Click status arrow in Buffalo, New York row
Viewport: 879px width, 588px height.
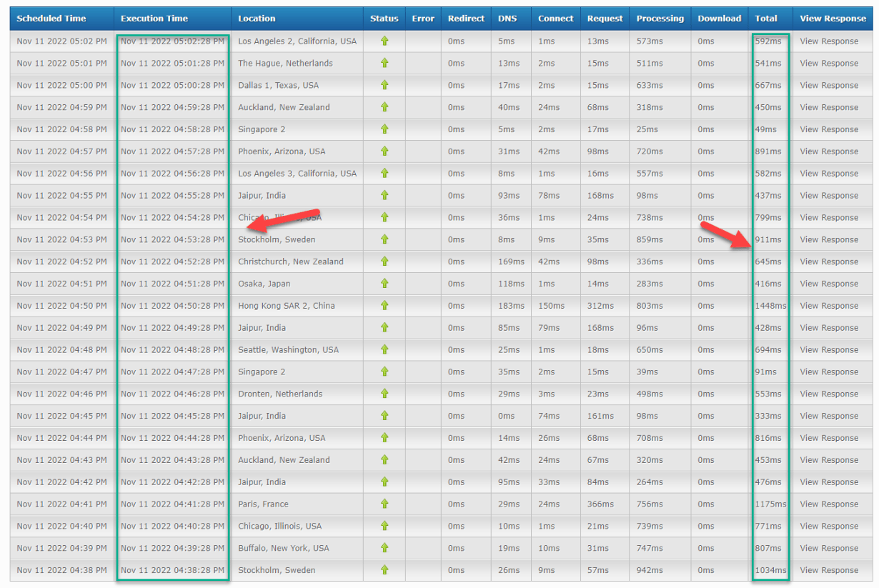click(384, 548)
